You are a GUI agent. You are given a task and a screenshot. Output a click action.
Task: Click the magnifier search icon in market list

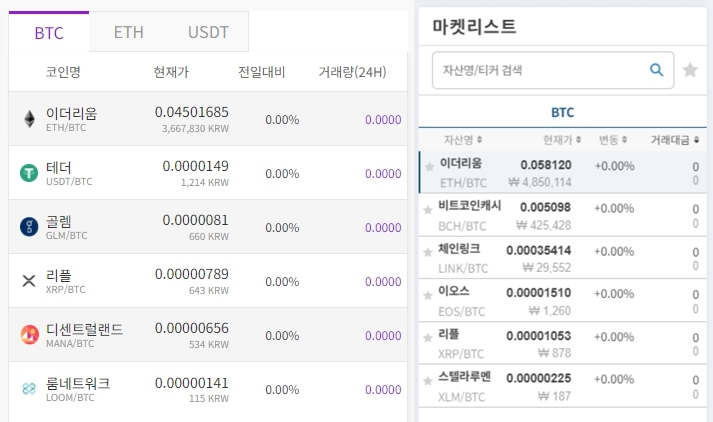tap(656, 70)
